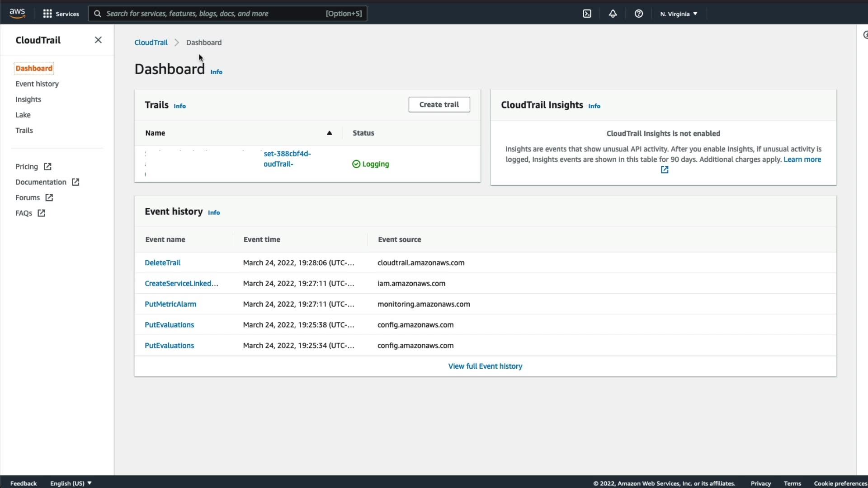Select Insights in the sidebar
This screenshot has width=868, height=488.
click(x=28, y=99)
